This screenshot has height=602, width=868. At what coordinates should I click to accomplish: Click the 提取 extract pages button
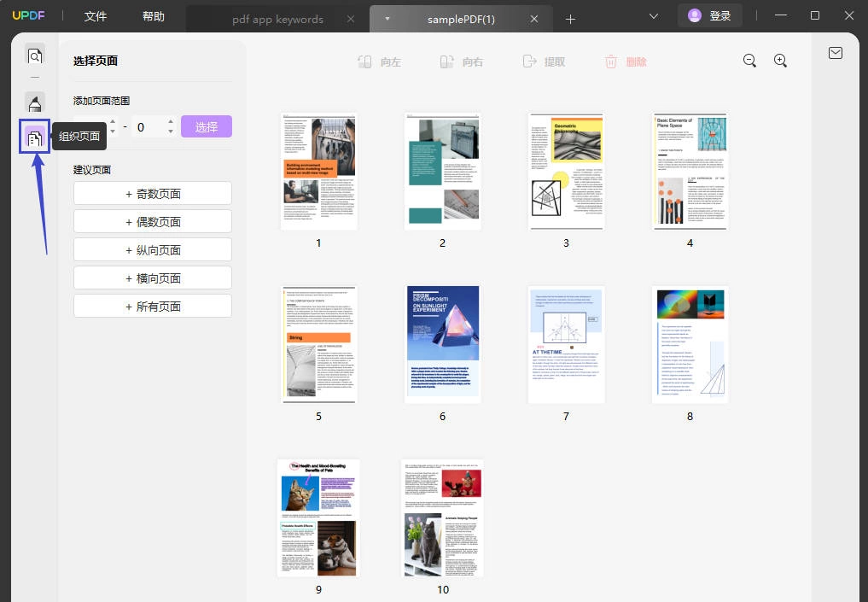[x=544, y=61]
